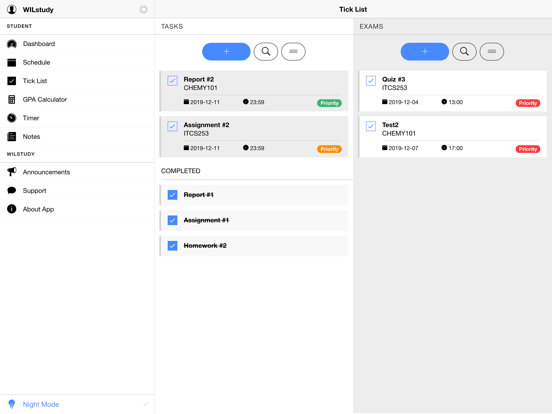Open the About App page
This screenshot has height=414, width=552.
(x=77, y=209)
